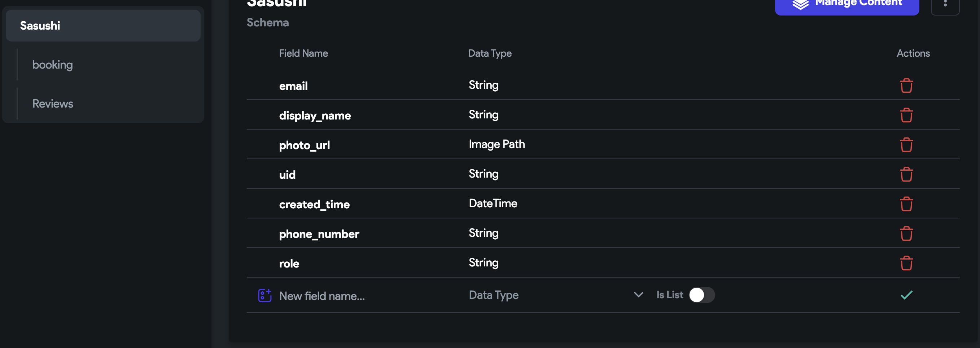Click the Manage Content button
The width and height of the screenshot is (980, 348).
846,5
